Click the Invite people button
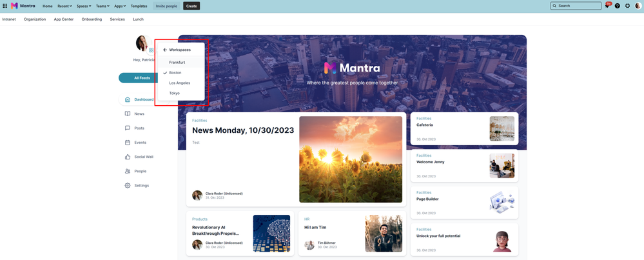644x260 pixels. (x=166, y=6)
